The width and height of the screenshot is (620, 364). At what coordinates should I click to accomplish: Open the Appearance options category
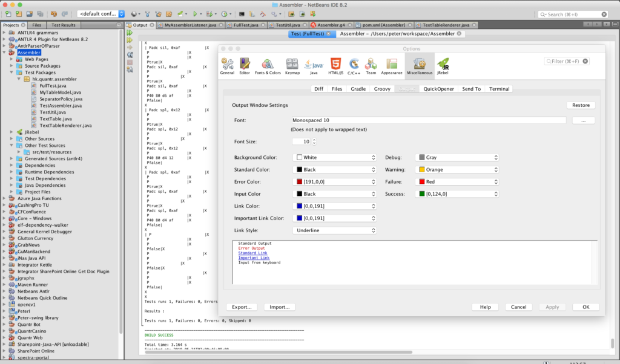pyautogui.click(x=392, y=66)
